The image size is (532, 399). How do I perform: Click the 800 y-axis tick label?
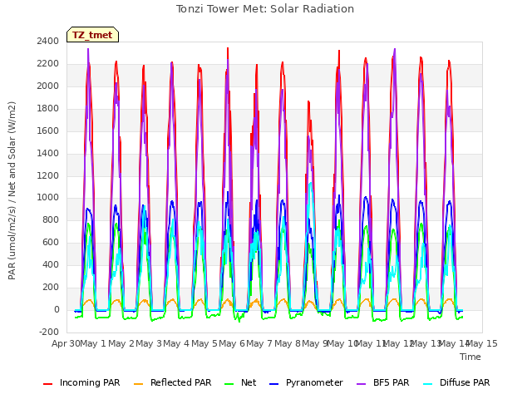coord(51,219)
